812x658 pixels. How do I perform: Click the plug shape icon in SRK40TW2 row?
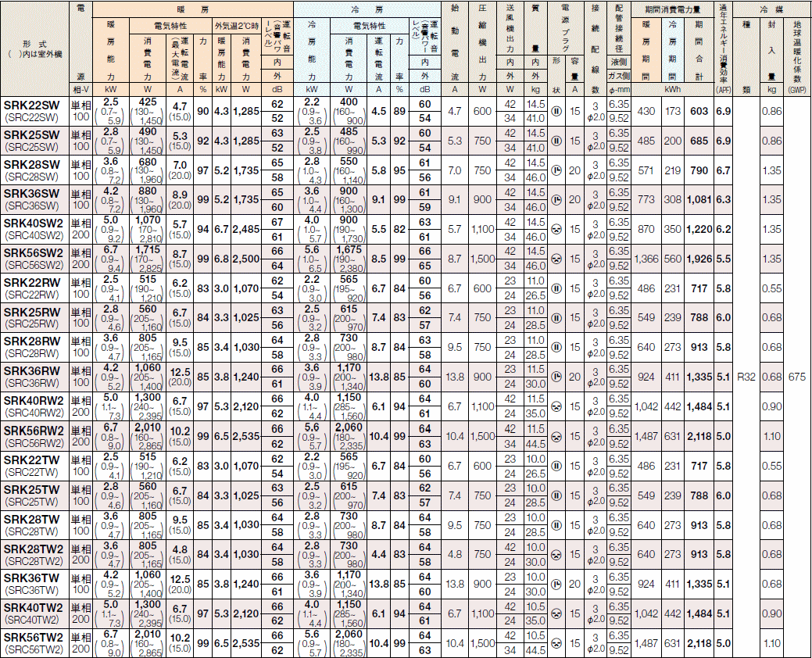point(556,613)
